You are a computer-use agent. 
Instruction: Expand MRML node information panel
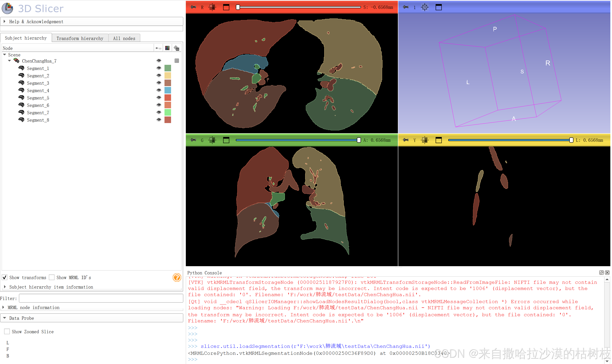click(4, 307)
